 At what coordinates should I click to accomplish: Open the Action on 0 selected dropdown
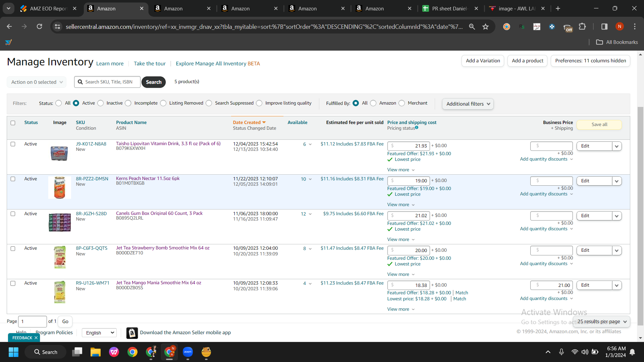[x=37, y=82]
